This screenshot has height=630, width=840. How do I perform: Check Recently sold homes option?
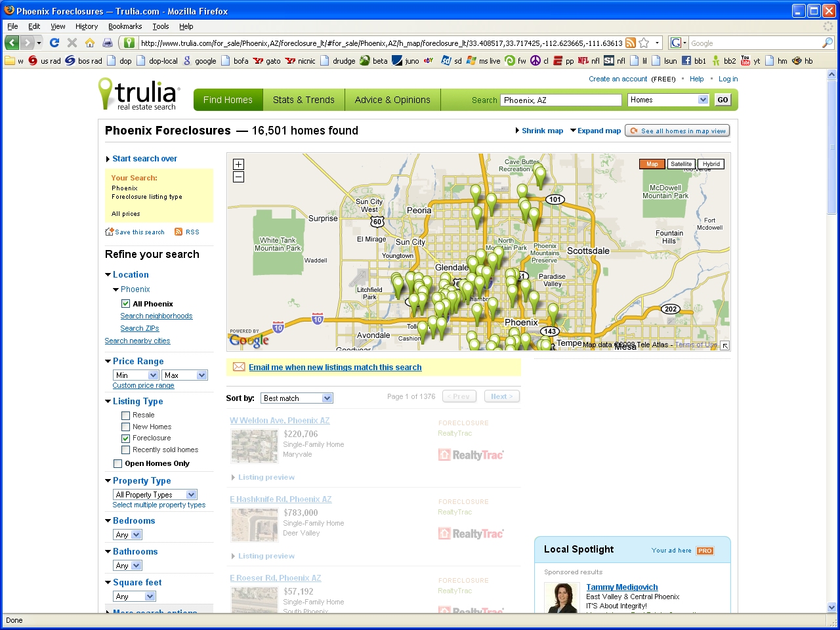(125, 450)
